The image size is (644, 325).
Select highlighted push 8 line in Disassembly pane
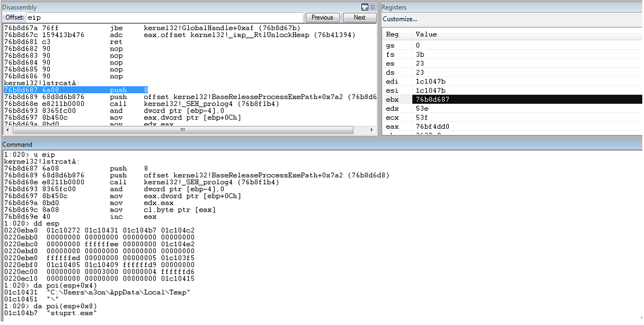[76, 90]
